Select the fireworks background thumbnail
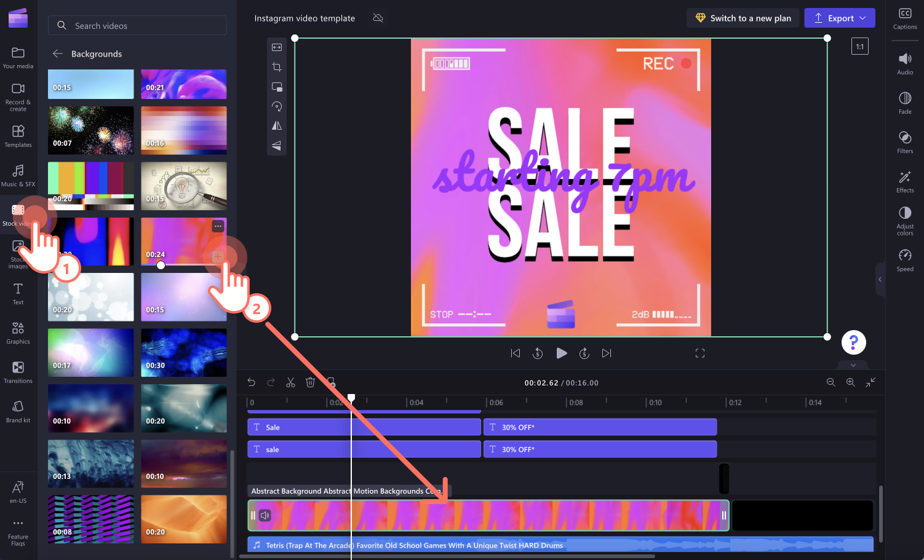The image size is (924, 560). [x=90, y=130]
